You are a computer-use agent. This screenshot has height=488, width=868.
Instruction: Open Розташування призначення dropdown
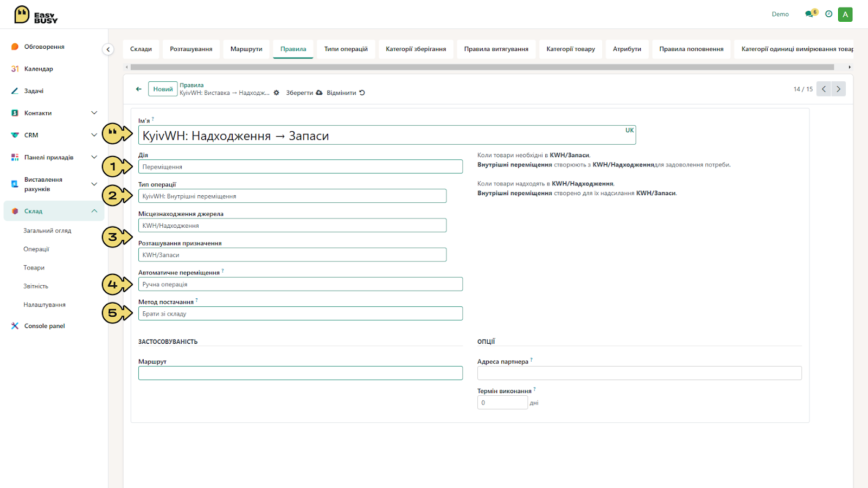click(292, 254)
